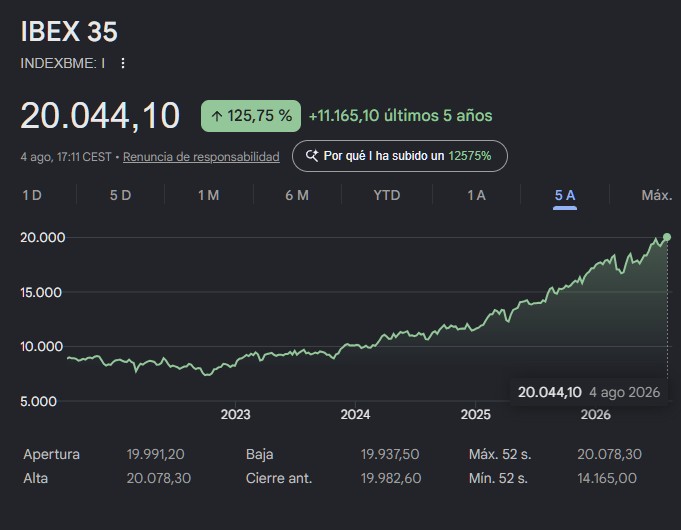Viewport: 681px width, 530px height.
Task: Click the Baja value 19.937,50
Action: [x=390, y=454]
